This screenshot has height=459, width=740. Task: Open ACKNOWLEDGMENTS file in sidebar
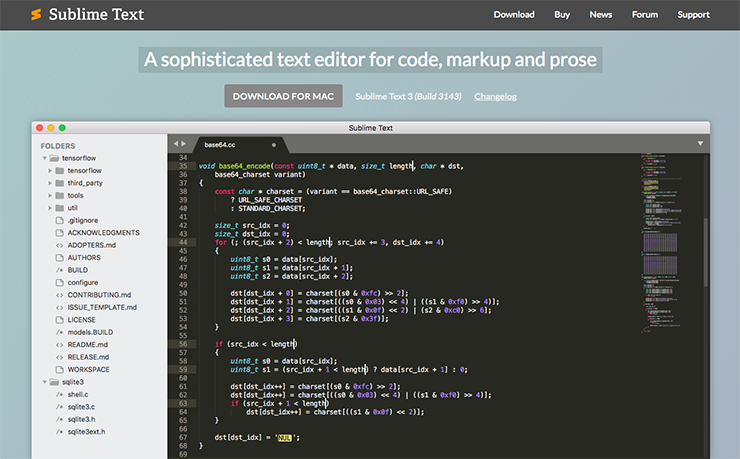pos(103,233)
